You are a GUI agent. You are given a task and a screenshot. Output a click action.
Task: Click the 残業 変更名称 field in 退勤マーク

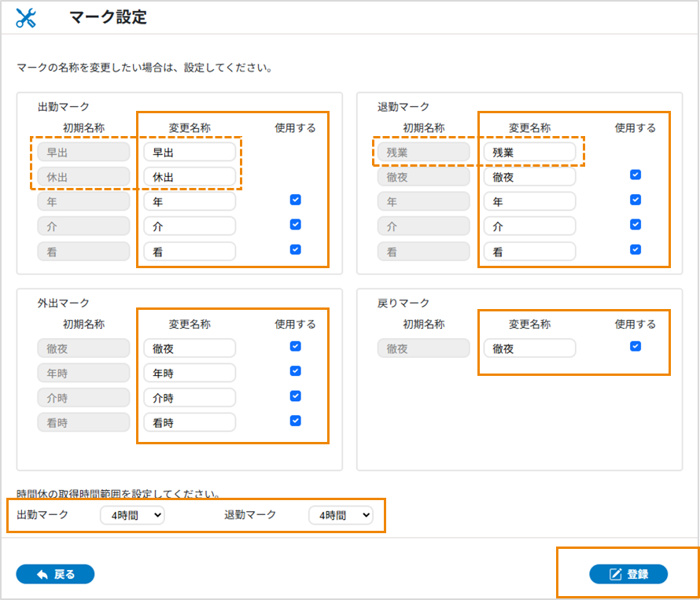point(529,153)
